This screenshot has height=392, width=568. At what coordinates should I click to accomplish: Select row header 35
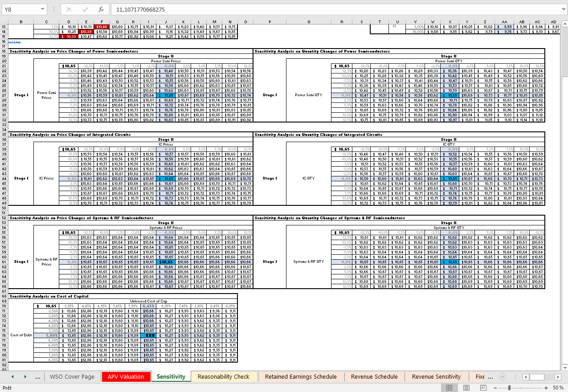[x=4, y=134]
